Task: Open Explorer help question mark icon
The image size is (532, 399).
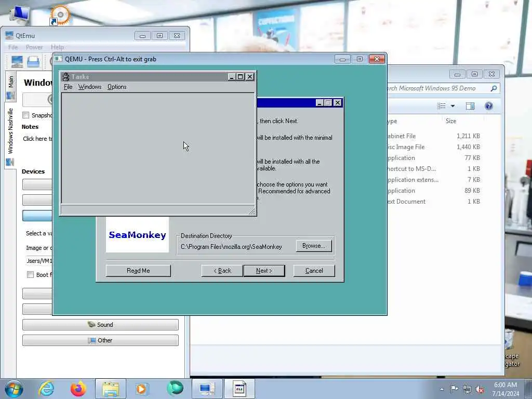Action: (x=488, y=106)
